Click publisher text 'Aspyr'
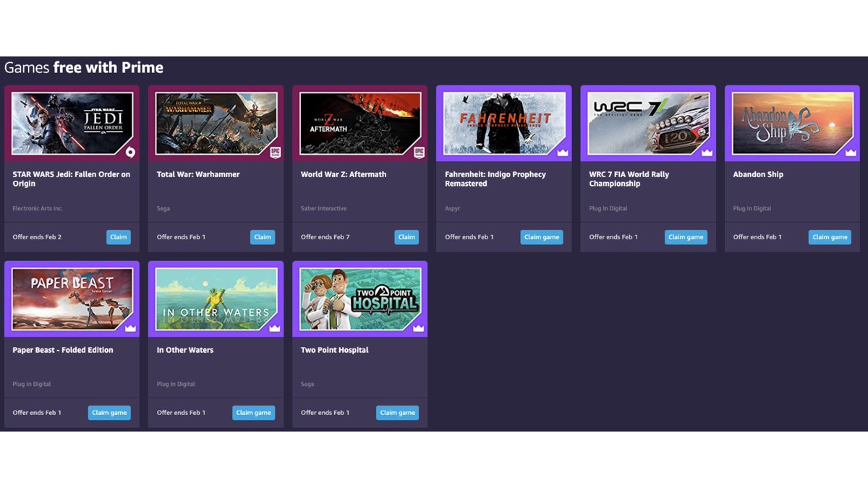868x488 pixels. tap(453, 208)
